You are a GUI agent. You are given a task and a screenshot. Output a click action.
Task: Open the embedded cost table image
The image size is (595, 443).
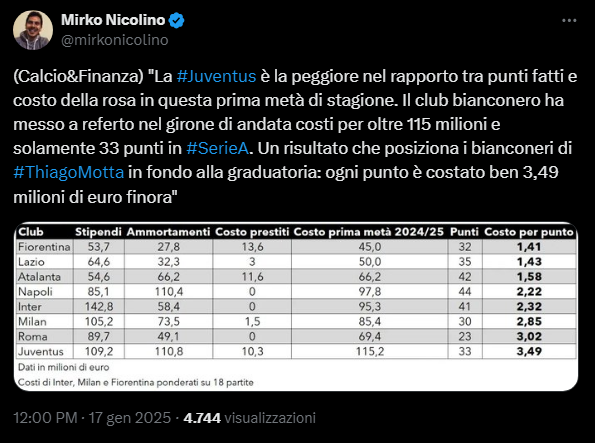pyautogui.click(x=296, y=307)
